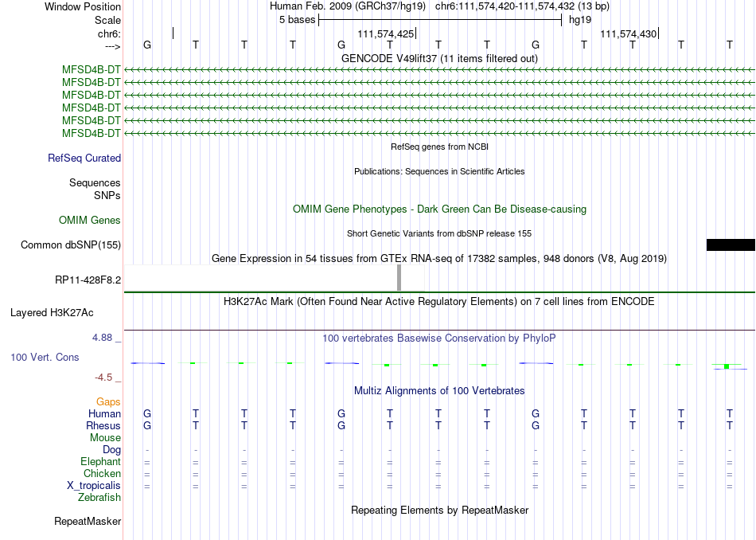Viewport: 756px width, 540px height.
Task: Click the Gaps row label
Action: [x=108, y=402]
